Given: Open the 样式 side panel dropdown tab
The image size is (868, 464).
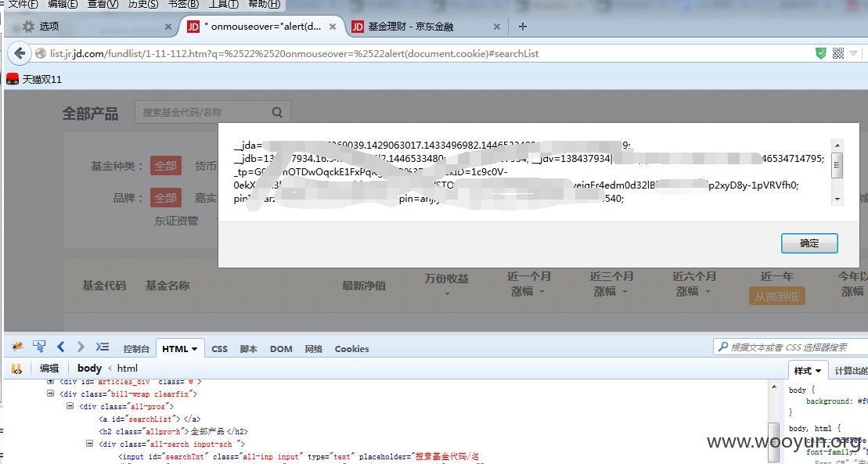Looking at the screenshot, I should point(809,371).
